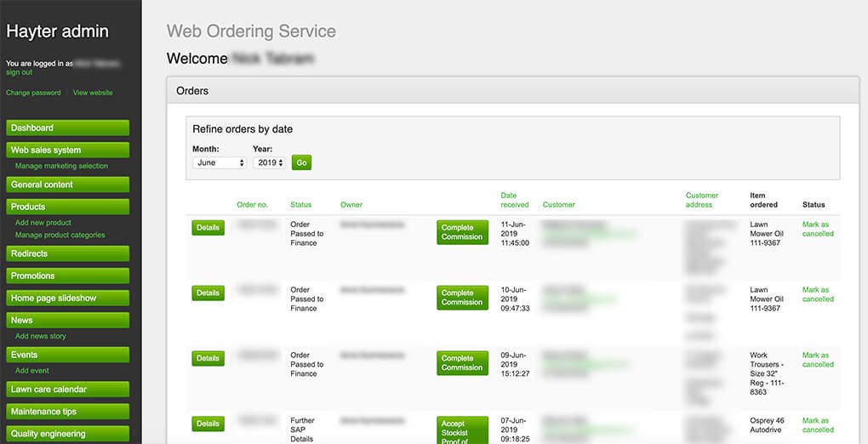
Task: Mark 10-Jun-2019 order as cancelled
Action: [x=818, y=294]
